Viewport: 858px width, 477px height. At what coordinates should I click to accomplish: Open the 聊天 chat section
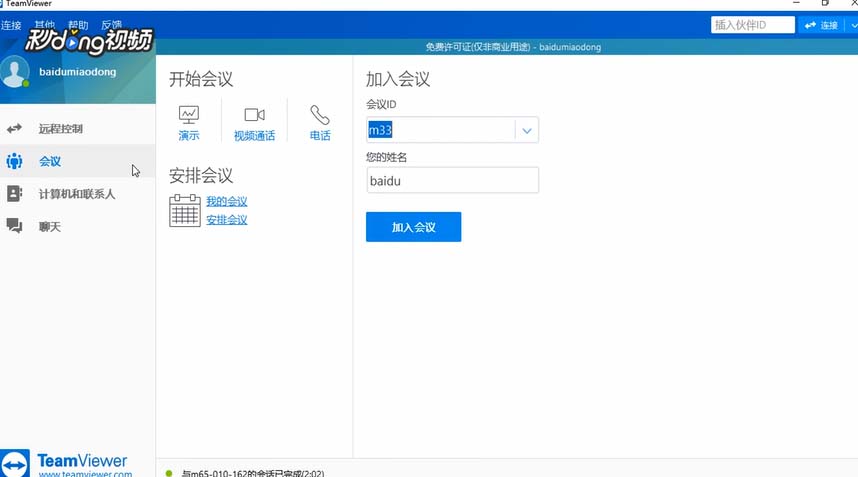click(x=78, y=226)
